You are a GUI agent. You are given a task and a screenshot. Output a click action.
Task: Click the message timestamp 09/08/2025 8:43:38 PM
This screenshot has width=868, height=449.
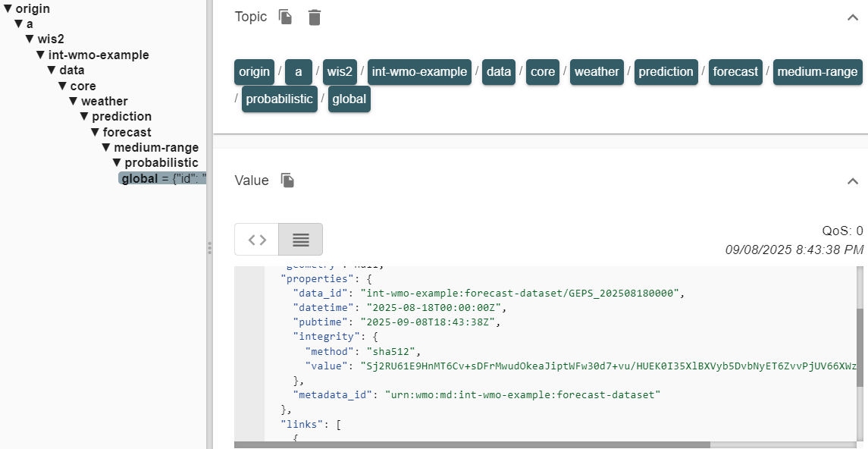[x=794, y=250]
